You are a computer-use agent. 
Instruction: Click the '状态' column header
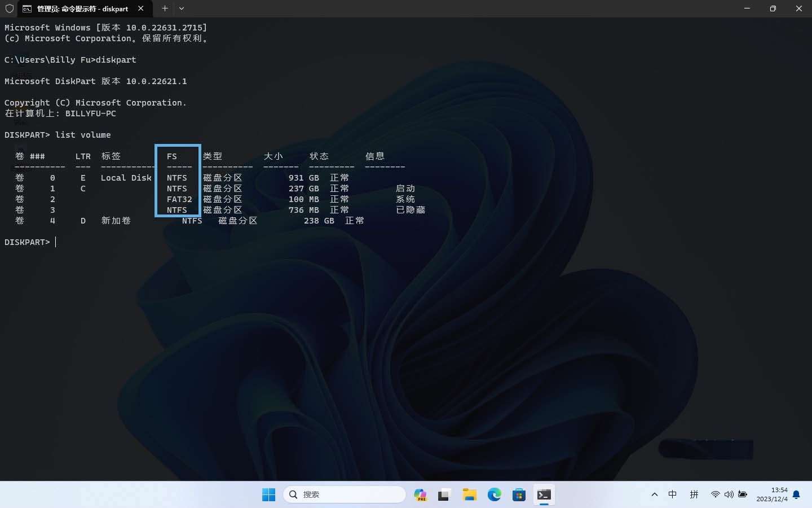[319, 156]
